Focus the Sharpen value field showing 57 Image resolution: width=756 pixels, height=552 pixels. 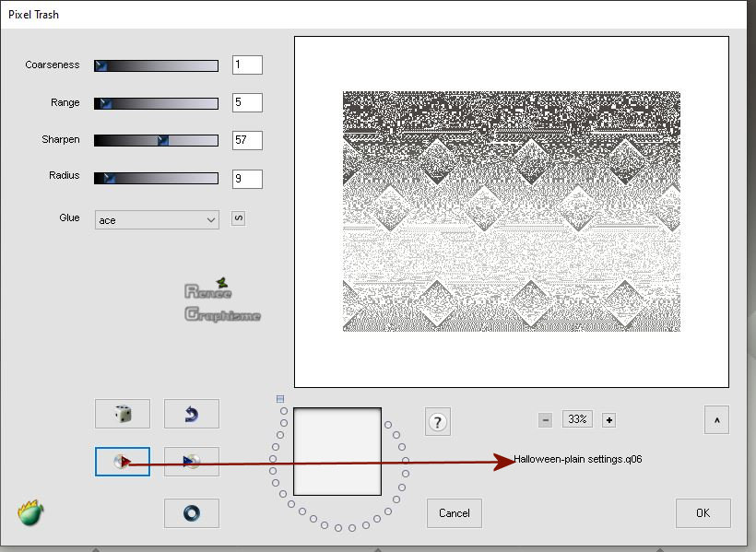tap(247, 140)
